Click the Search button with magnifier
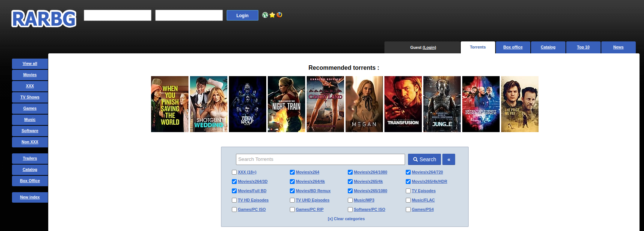 424,159
